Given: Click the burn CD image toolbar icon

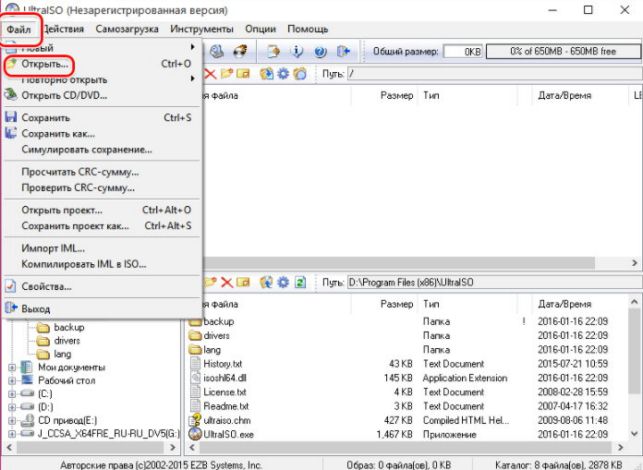Looking at the screenshot, I should tap(240, 51).
